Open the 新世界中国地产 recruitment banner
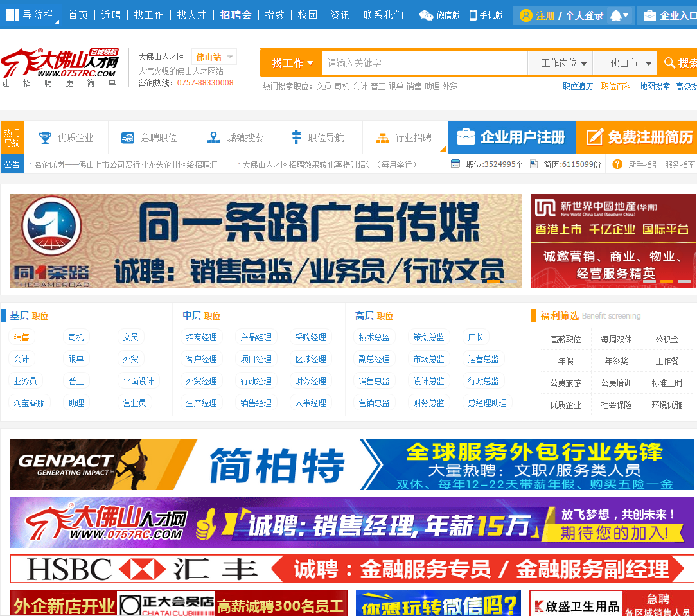 (x=613, y=241)
